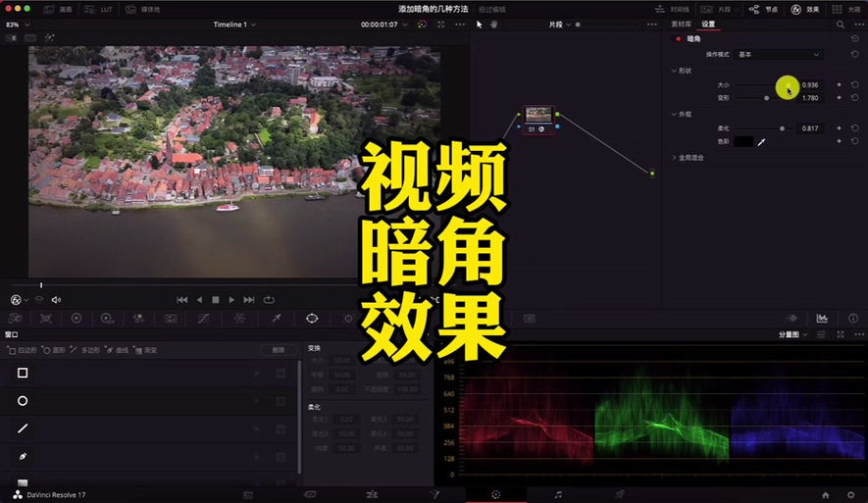Click the 删除 delete window button
Screen dimensions: 868x503
278,350
